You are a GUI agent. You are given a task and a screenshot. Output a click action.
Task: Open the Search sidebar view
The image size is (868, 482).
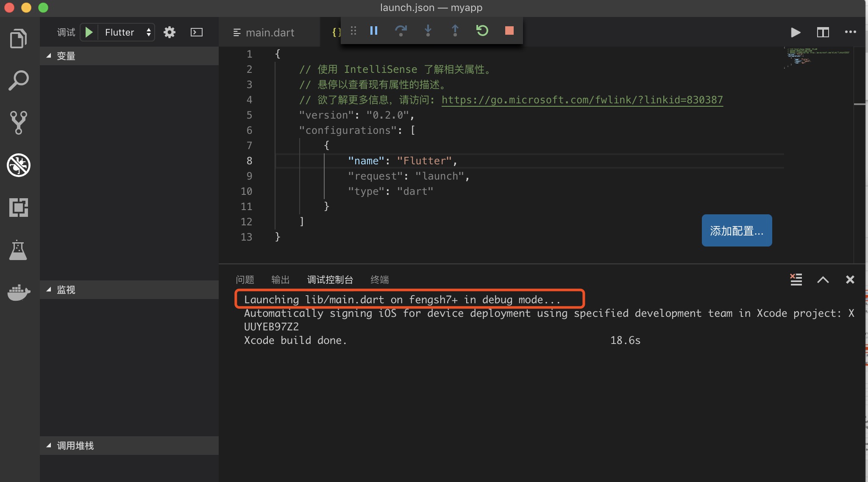(x=18, y=80)
